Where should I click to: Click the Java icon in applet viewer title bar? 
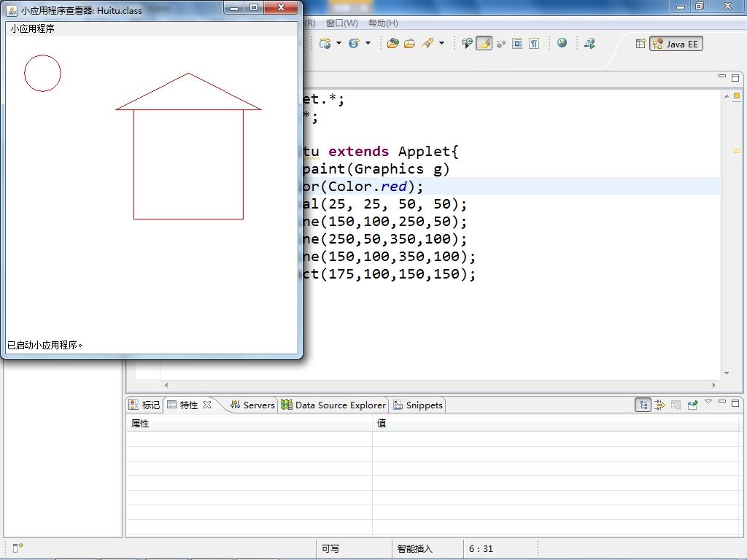click(12, 10)
